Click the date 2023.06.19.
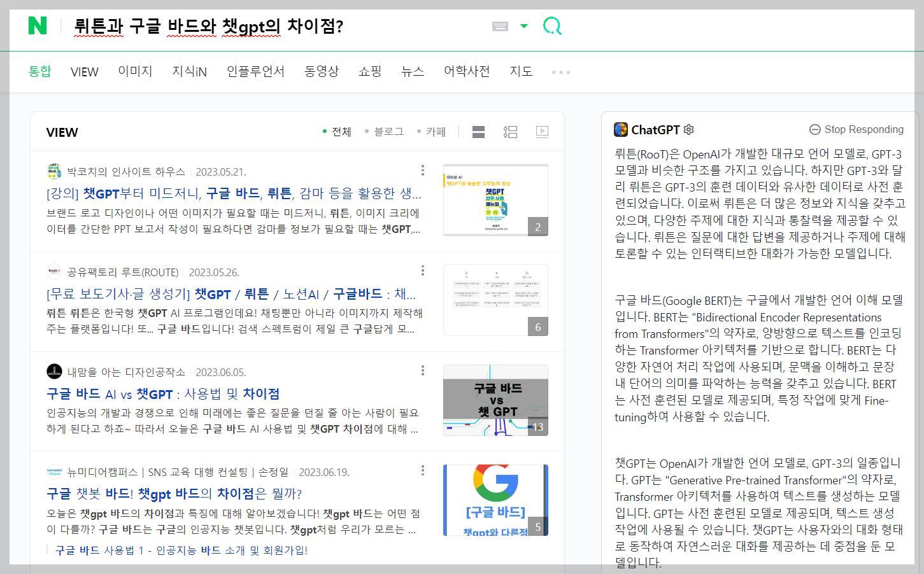 tap(324, 472)
